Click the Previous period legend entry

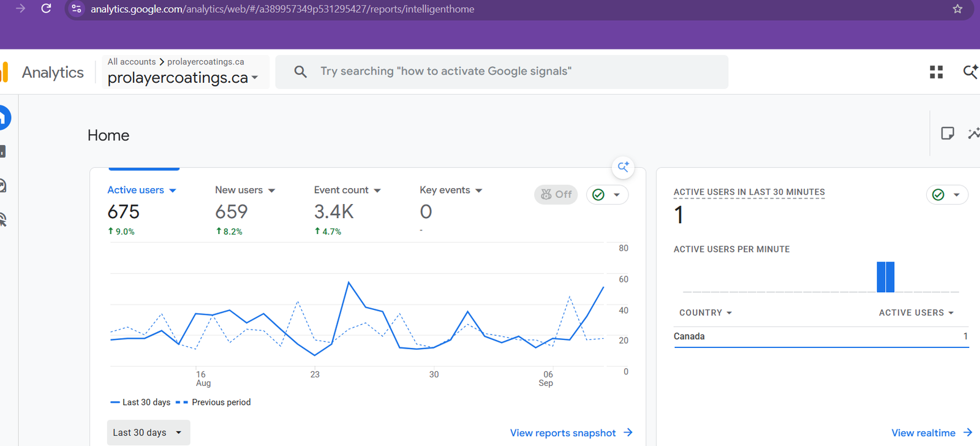pyautogui.click(x=213, y=403)
